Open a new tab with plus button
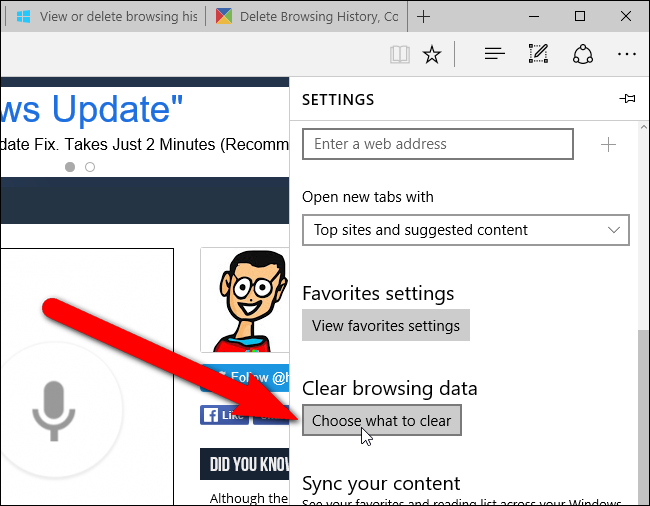 423,17
